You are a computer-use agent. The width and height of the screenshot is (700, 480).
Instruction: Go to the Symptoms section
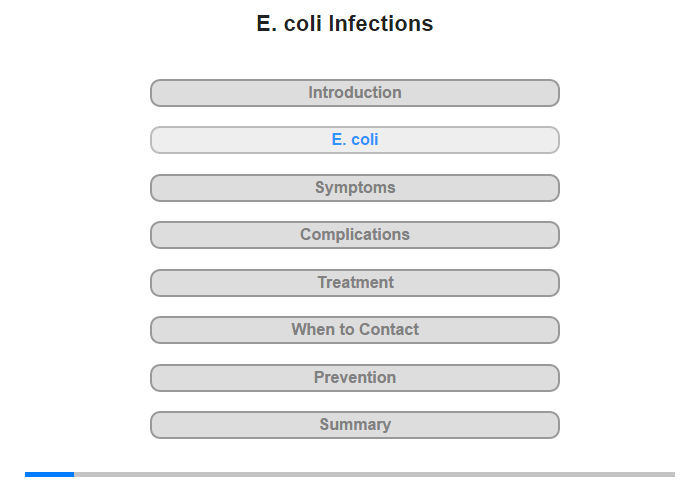click(354, 188)
